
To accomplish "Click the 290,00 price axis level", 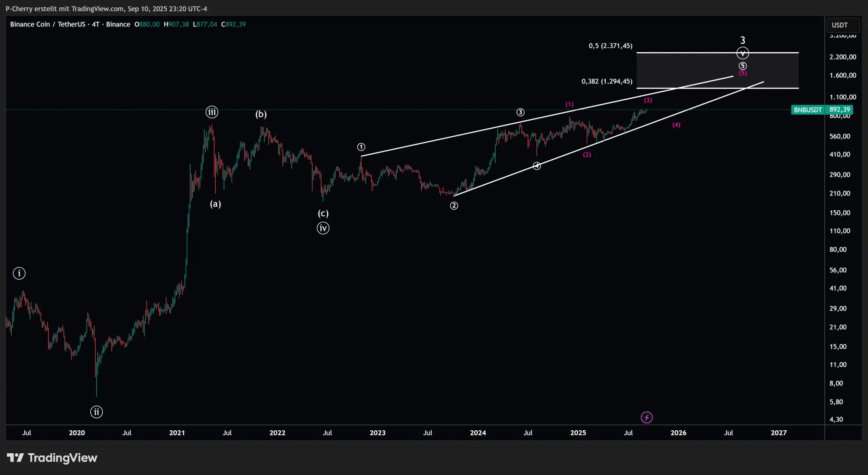I will pos(840,175).
